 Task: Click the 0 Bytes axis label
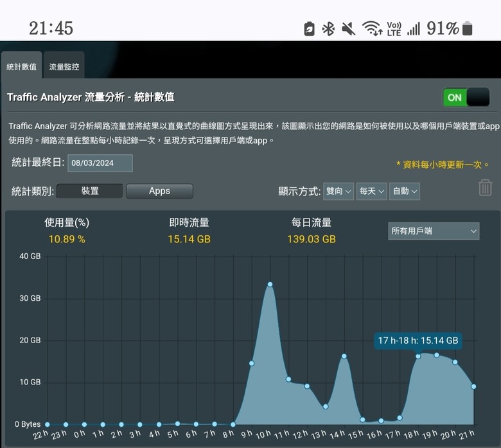28,424
